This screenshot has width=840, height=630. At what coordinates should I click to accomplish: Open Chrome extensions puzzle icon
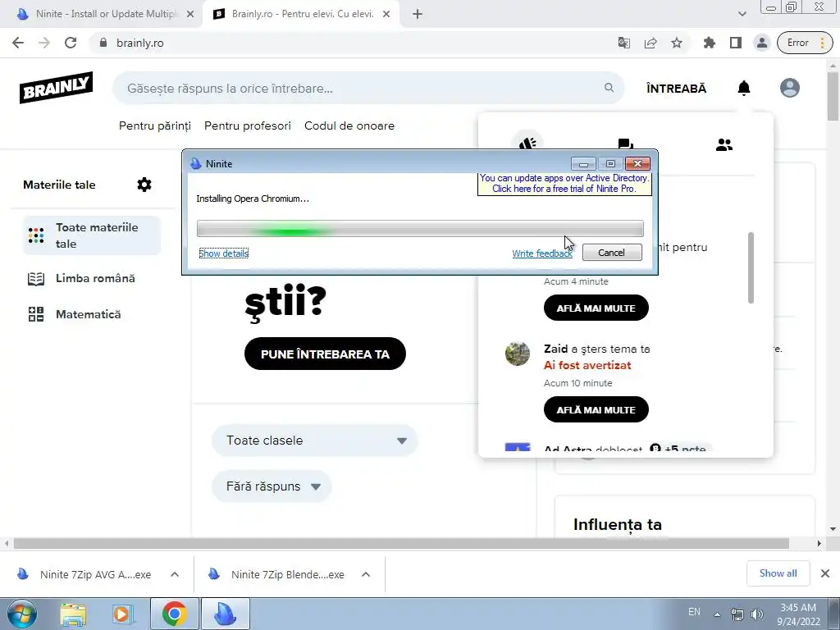click(710, 43)
